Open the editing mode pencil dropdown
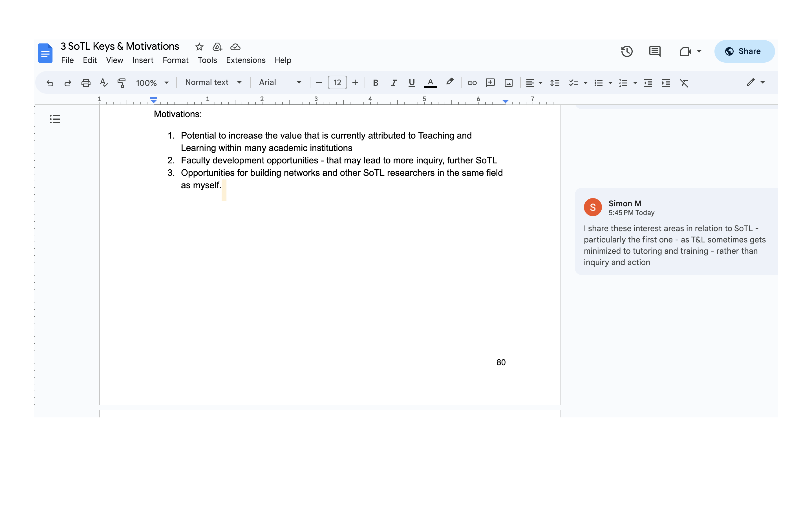Image resolution: width=812 pixels, height=508 pixels. pos(755,82)
